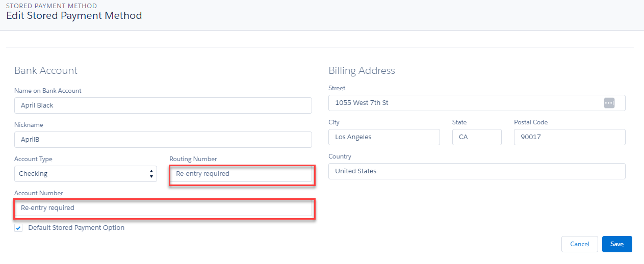Select the Routing Number input field
Image resolution: width=644 pixels, height=264 pixels.
coord(241,174)
